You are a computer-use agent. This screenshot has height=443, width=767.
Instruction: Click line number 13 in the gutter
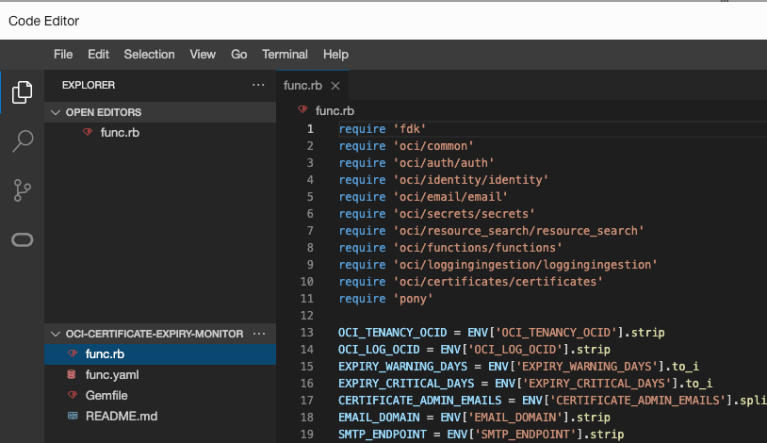[x=306, y=332]
